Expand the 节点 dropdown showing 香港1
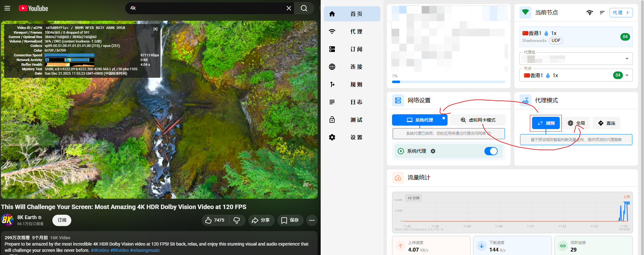The image size is (644, 255). click(627, 75)
